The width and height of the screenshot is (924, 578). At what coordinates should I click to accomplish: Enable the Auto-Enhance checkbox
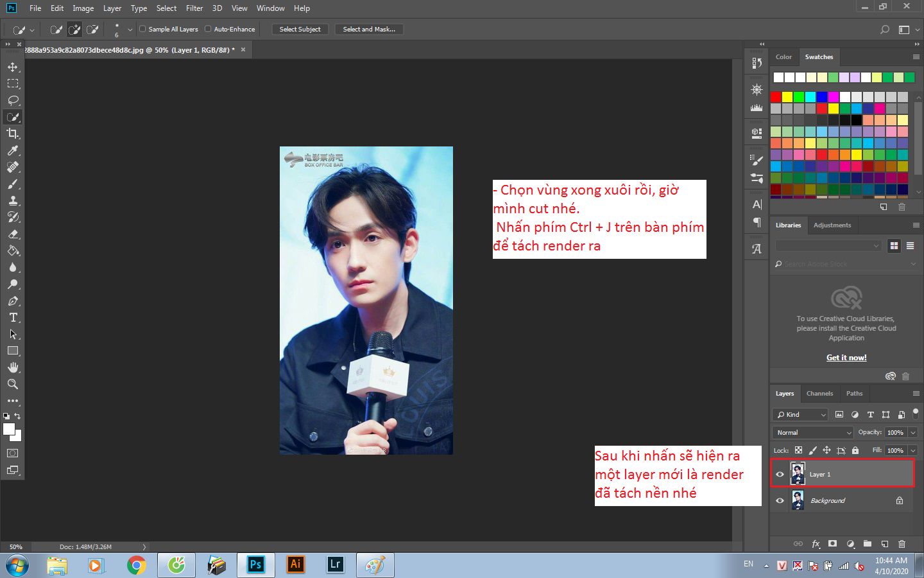click(208, 29)
